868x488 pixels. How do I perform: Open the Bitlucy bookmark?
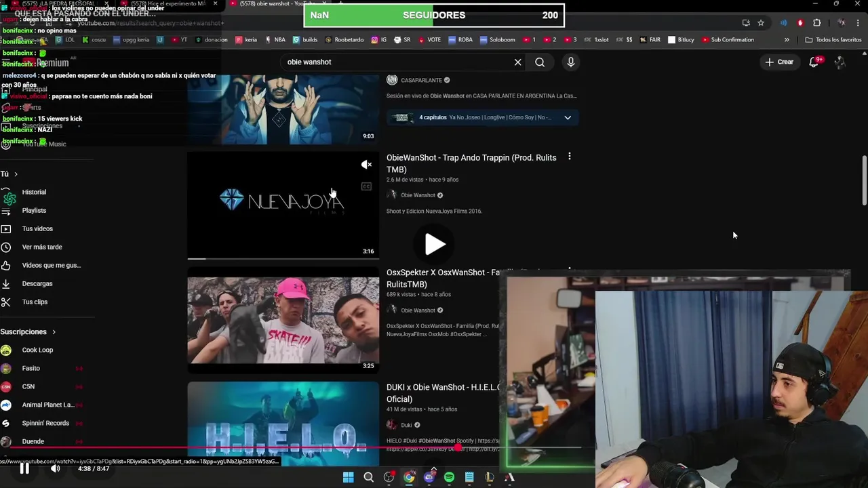point(681,40)
